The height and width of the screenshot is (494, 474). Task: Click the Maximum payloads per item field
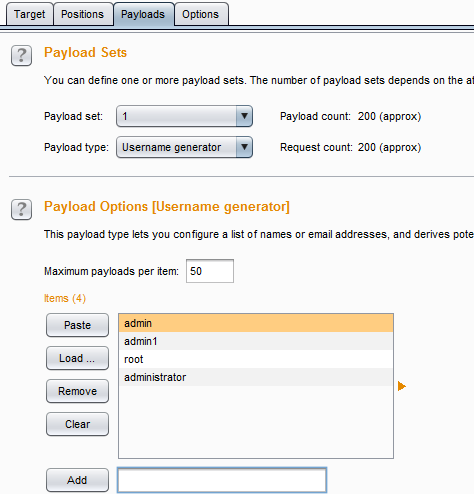[x=210, y=271]
